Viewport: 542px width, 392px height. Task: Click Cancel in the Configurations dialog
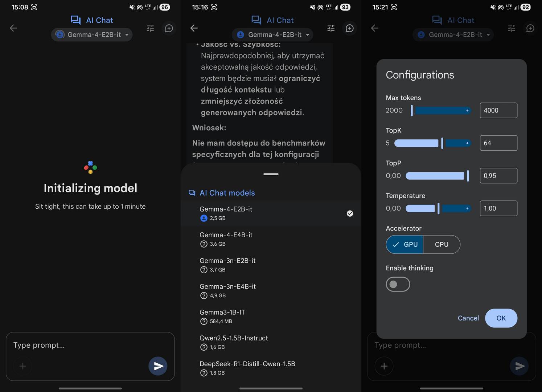pyautogui.click(x=468, y=318)
